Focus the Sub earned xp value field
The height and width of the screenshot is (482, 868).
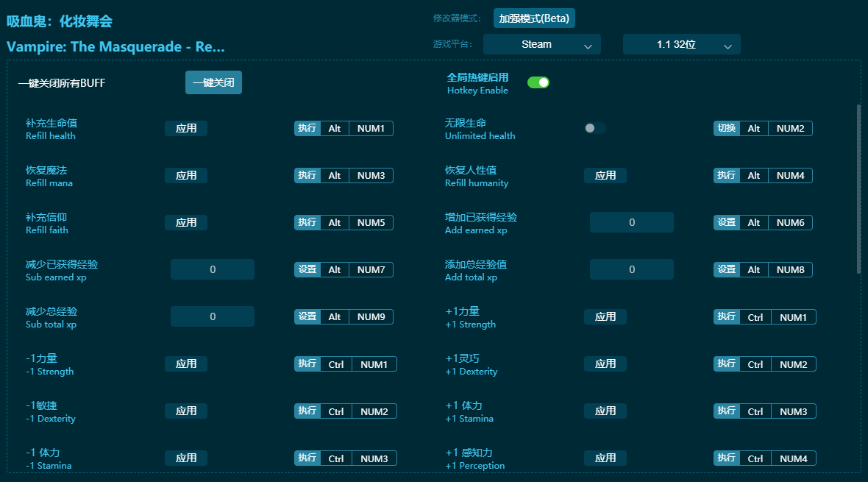click(213, 269)
